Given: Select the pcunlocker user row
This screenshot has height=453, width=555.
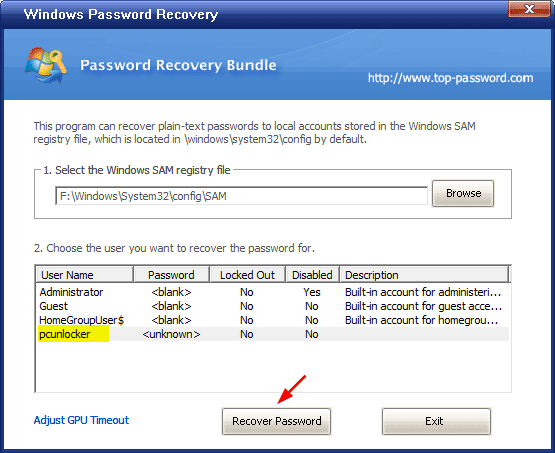Looking at the screenshot, I should [x=273, y=334].
